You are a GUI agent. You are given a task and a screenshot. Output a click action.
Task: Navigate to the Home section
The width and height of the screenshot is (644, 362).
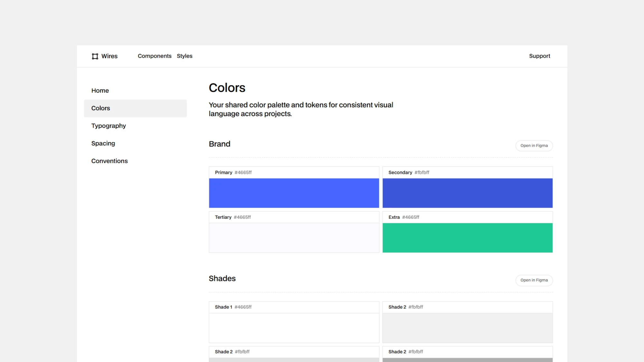[x=100, y=90]
